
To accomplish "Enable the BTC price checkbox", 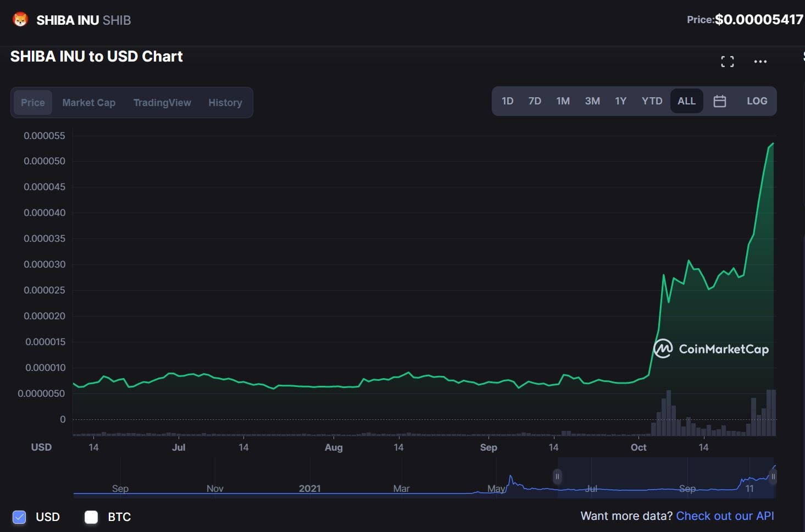I will click(91, 517).
